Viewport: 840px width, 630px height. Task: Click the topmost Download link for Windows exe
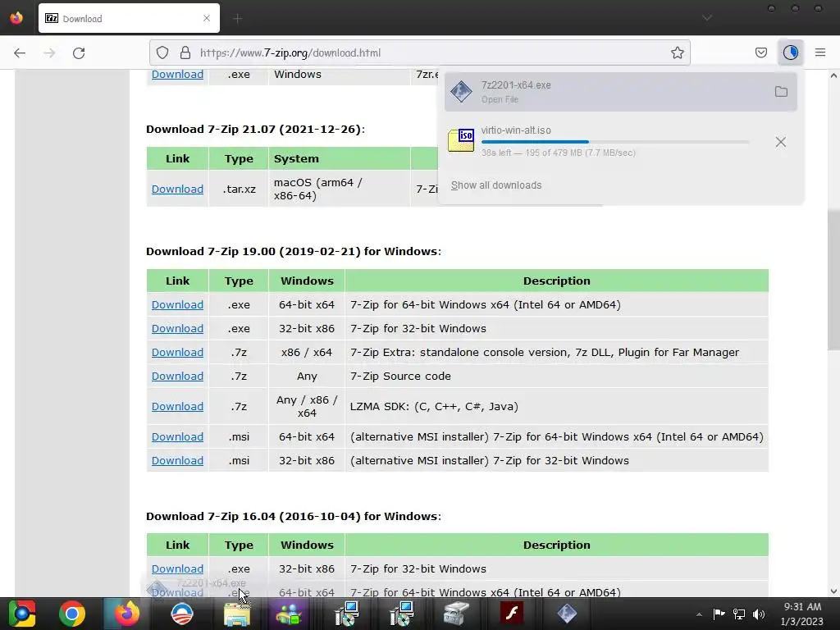tap(177, 75)
